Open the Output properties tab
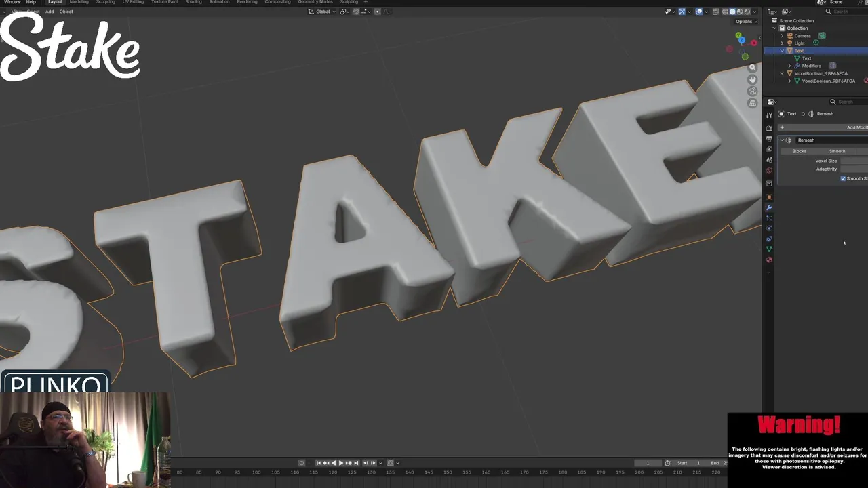The width and height of the screenshot is (868, 488). [769, 139]
